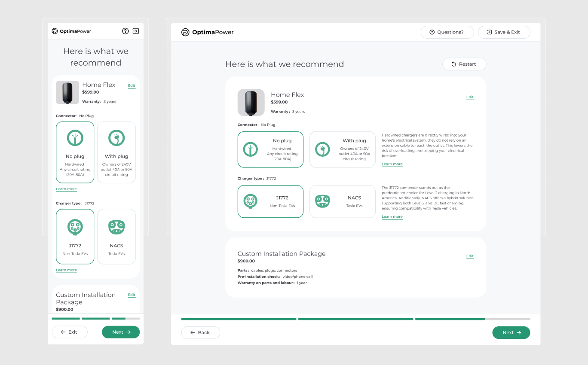Open Learn more about J1772 connector in desktop view
The height and width of the screenshot is (365, 588).
click(x=392, y=216)
